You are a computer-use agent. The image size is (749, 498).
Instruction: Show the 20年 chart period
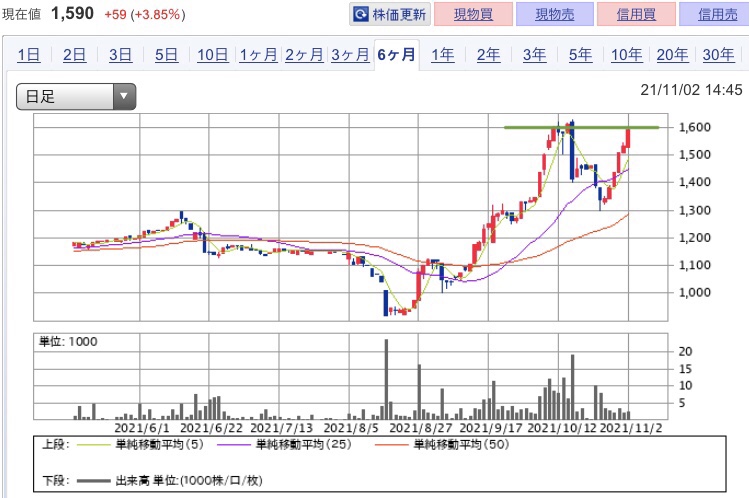pos(673,55)
